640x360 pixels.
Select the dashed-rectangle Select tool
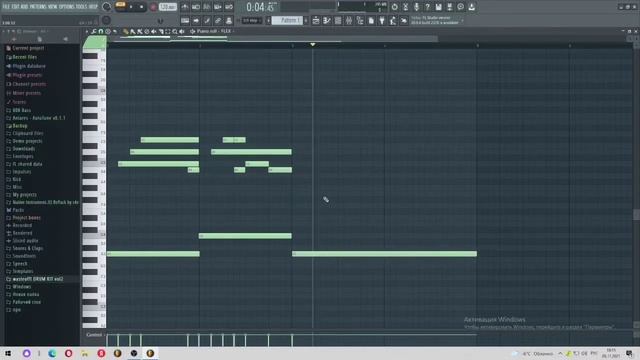click(168, 31)
